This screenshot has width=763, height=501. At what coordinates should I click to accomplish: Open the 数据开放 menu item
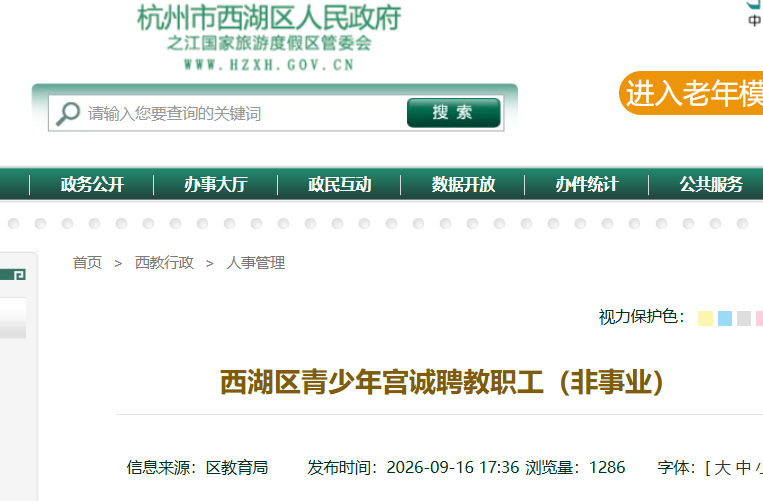tap(463, 184)
